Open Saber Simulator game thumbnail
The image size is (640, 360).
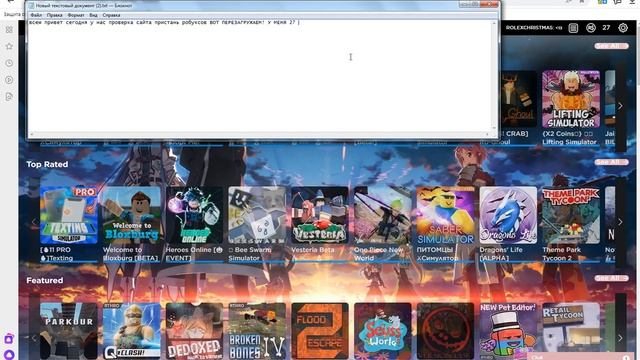click(x=445, y=215)
